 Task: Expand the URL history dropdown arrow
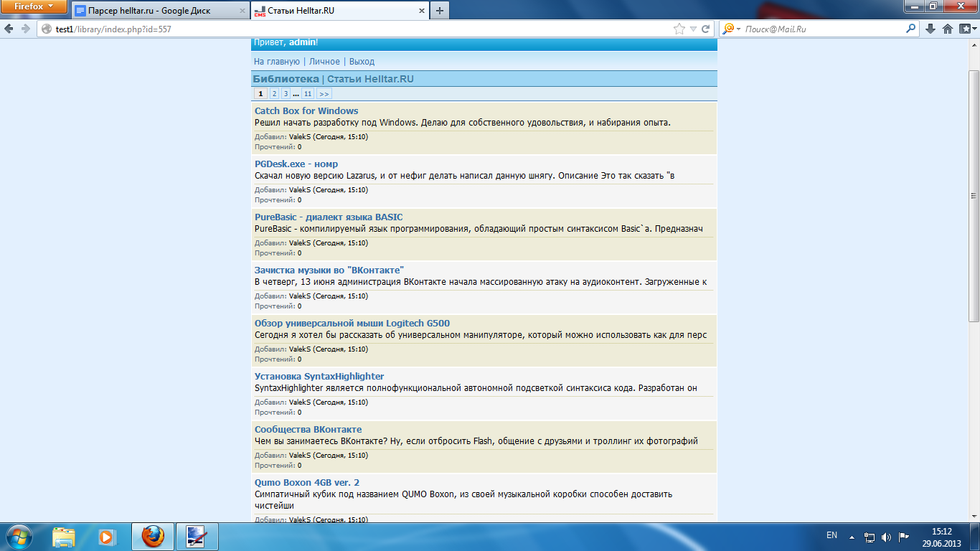[693, 29]
